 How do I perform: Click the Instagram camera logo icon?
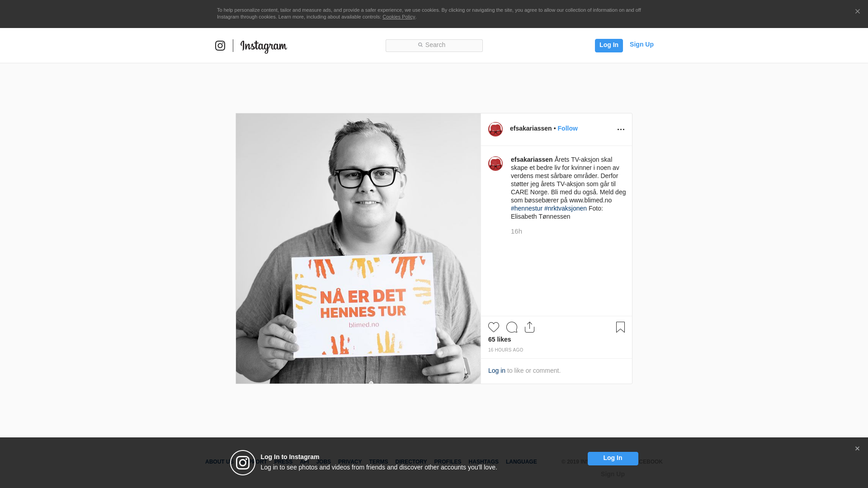coord(220,46)
